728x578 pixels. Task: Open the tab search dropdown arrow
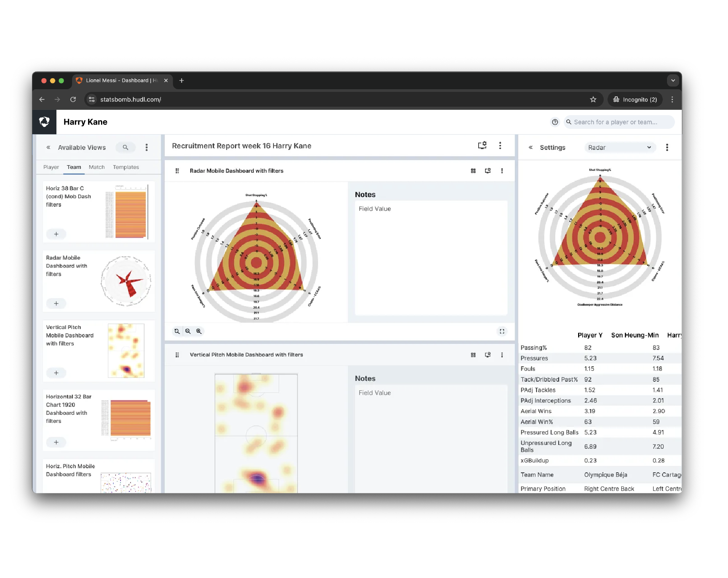coord(673,80)
